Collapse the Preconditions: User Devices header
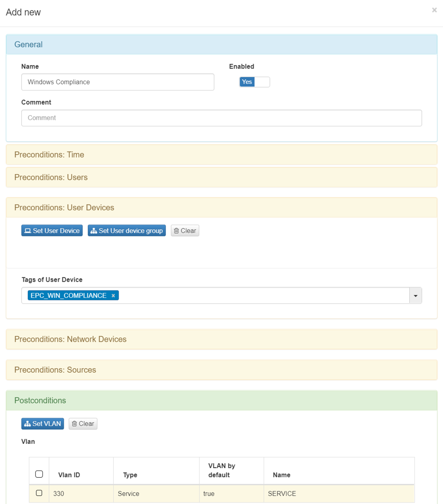Viewport: 443px width, 504px height. pyautogui.click(x=64, y=208)
